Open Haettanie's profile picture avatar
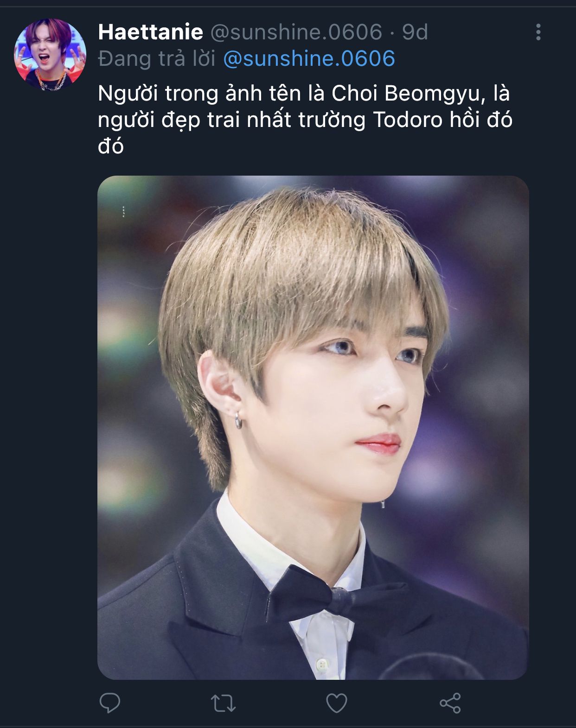 point(50,54)
